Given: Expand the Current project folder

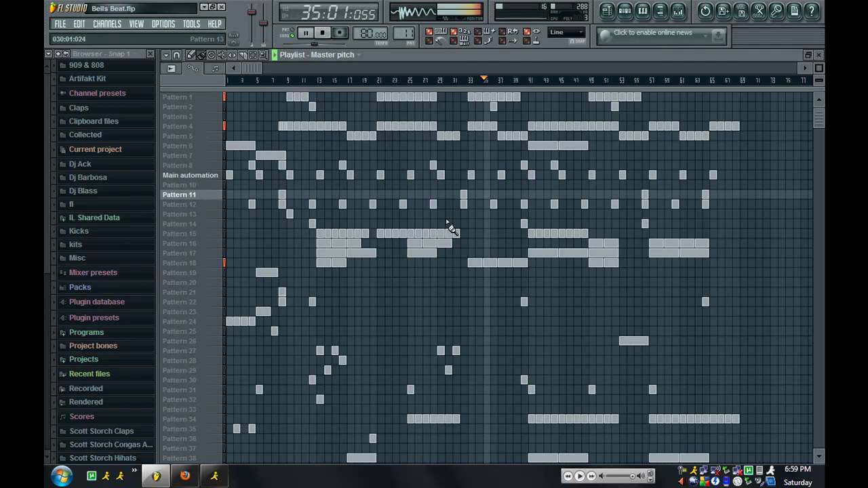Looking at the screenshot, I should (x=95, y=149).
